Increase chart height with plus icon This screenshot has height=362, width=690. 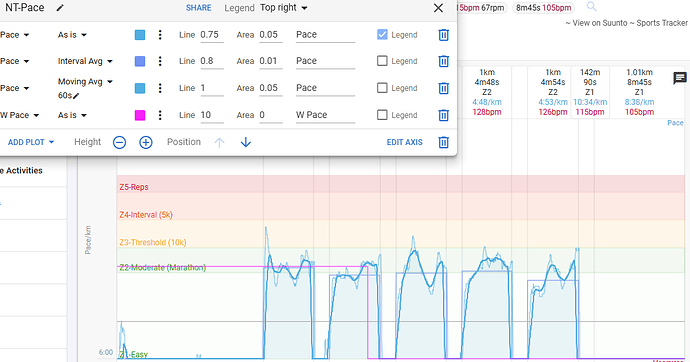pyautogui.click(x=146, y=142)
